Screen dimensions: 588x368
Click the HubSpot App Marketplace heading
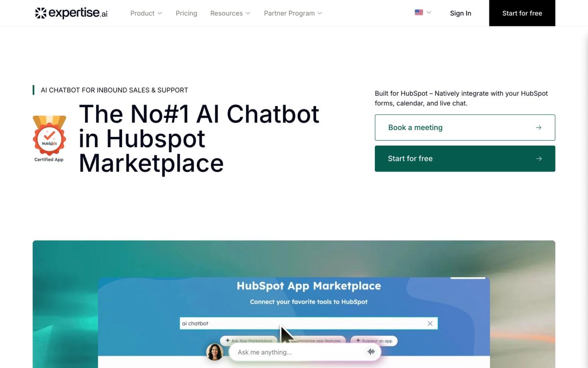click(309, 286)
